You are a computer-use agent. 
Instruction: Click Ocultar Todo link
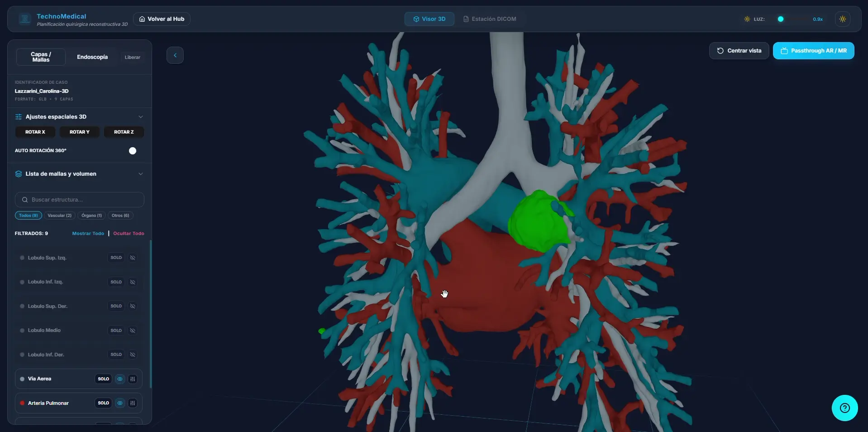[x=129, y=234]
